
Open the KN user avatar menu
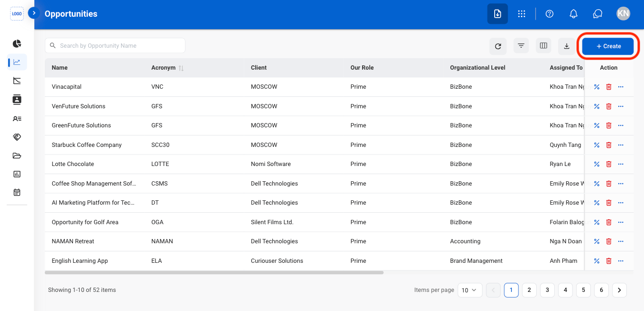(623, 14)
